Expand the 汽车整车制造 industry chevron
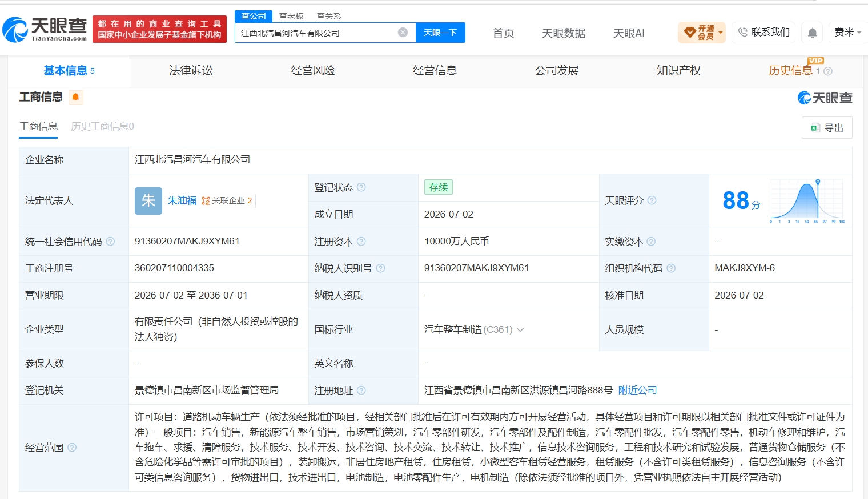The height and width of the screenshot is (499, 868). tap(520, 330)
